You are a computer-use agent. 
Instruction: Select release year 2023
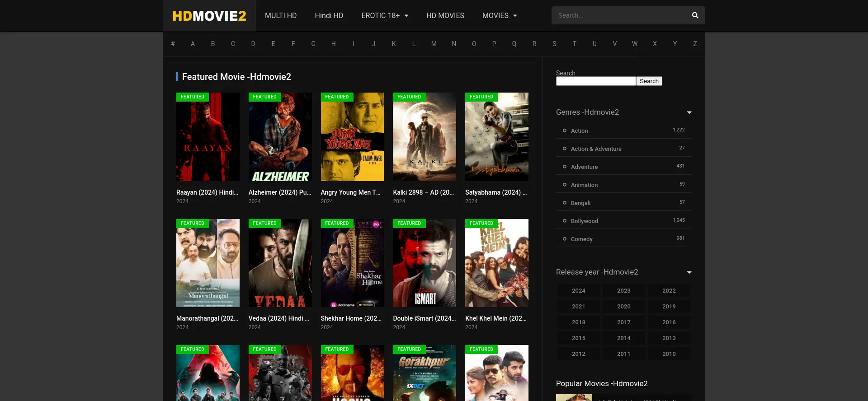pyautogui.click(x=624, y=291)
